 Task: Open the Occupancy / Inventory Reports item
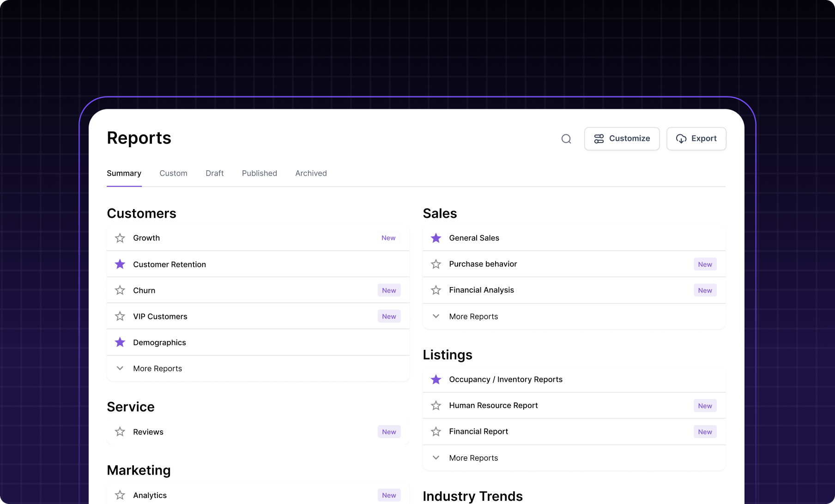point(506,379)
